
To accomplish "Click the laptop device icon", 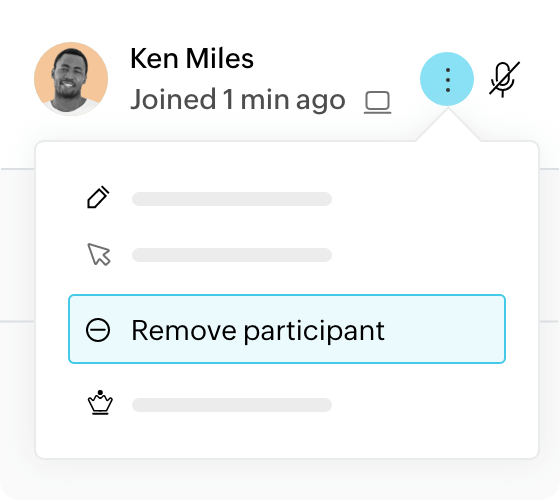I will [x=378, y=102].
